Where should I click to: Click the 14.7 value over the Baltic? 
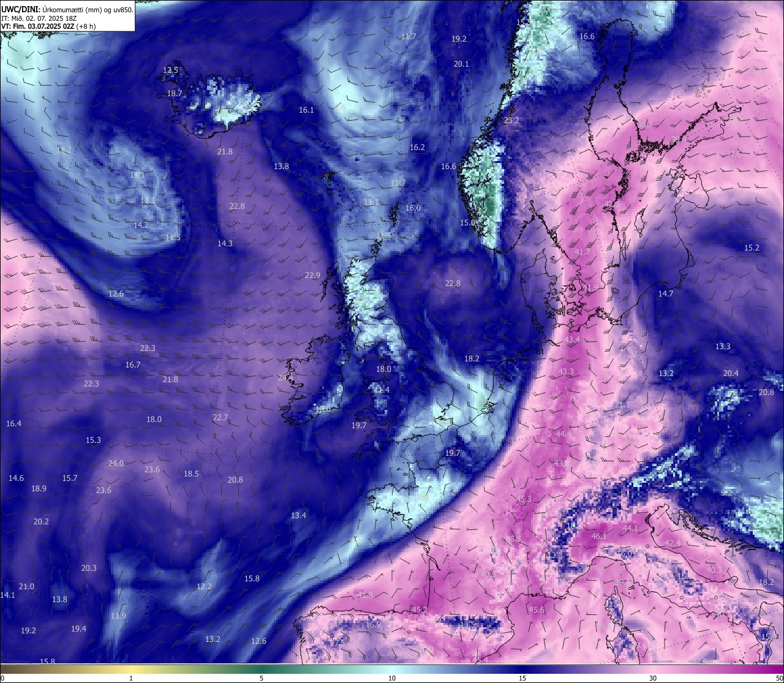tap(666, 294)
